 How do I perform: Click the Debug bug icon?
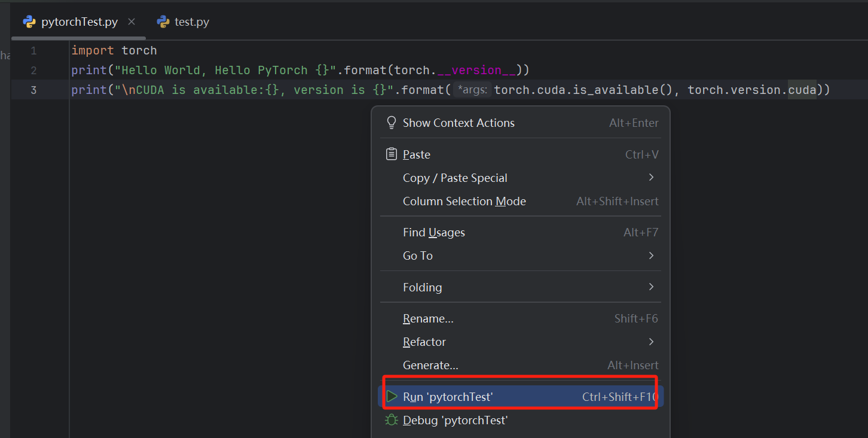(392, 420)
